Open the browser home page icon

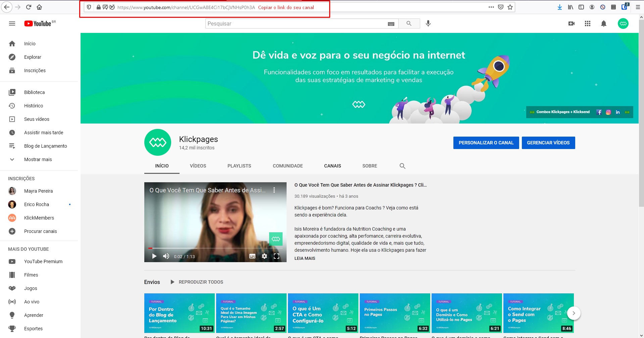(39, 7)
